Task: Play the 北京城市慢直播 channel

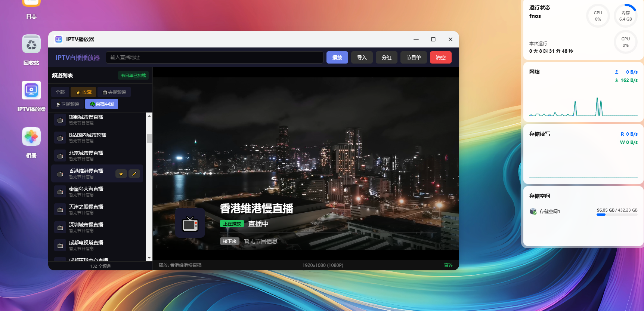Action: coord(86,153)
